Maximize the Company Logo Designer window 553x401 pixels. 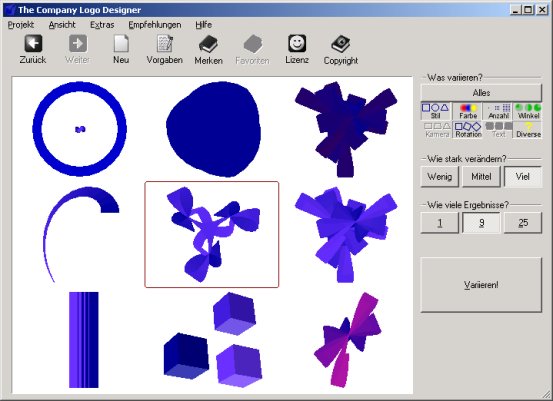tap(528, 10)
